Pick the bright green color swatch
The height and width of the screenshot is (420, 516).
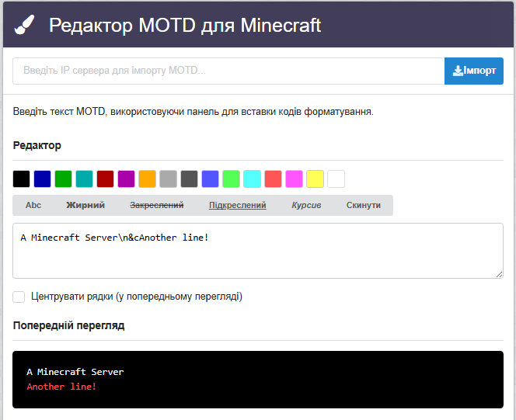pyautogui.click(x=231, y=179)
